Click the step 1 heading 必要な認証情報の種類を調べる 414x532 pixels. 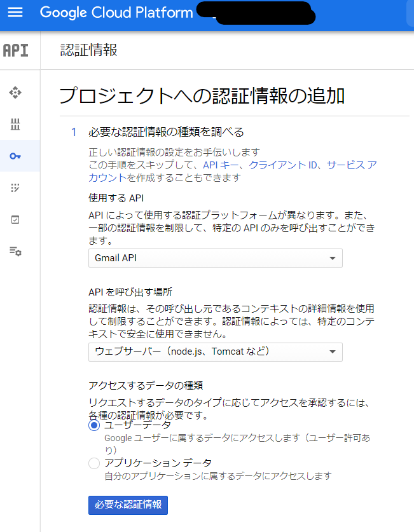click(x=166, y=132)
